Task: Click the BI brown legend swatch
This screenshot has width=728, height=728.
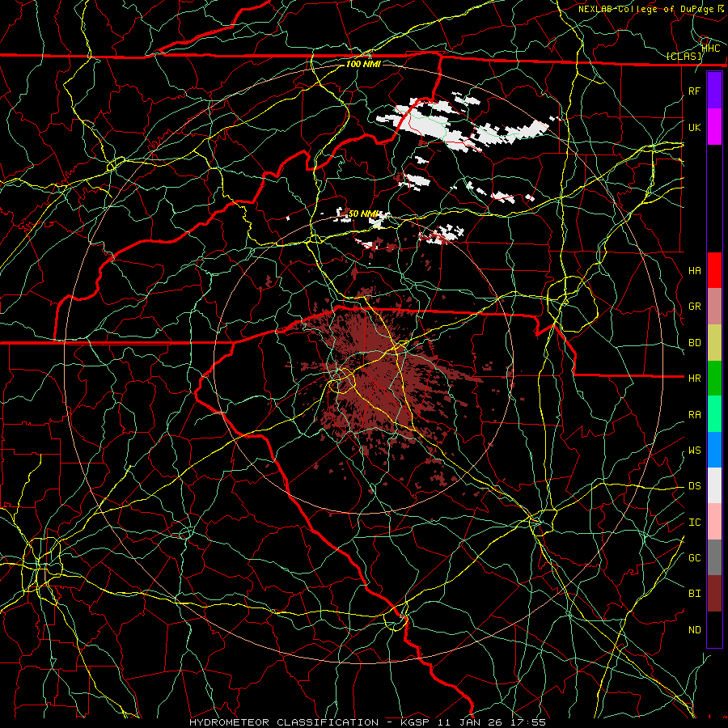Action: (714, 594)
